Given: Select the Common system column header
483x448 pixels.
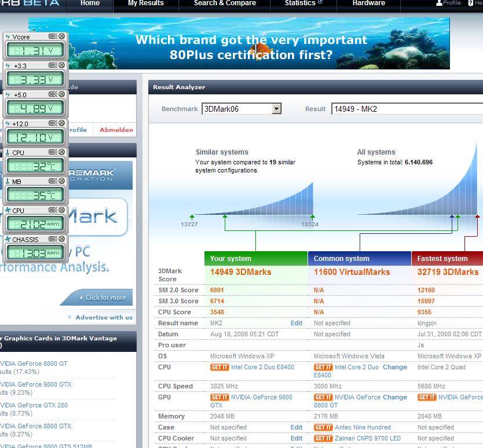Looking at the screenshot, I should [360, 259].
